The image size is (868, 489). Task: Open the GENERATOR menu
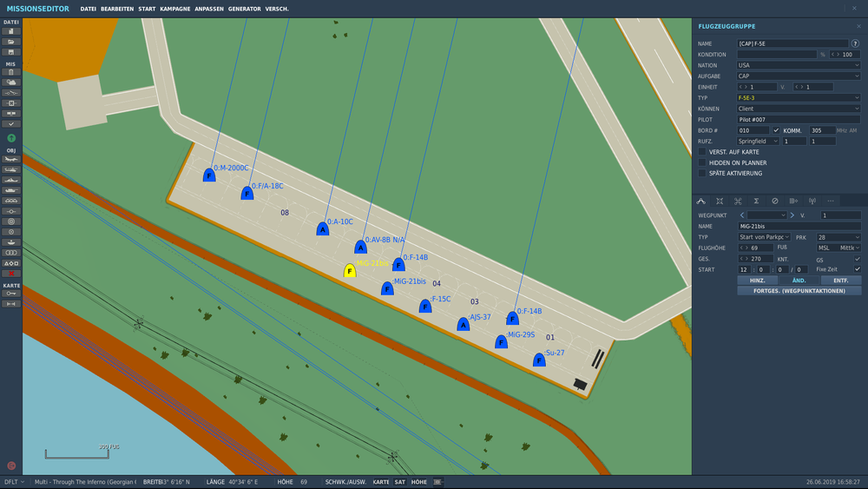(244, 9)
